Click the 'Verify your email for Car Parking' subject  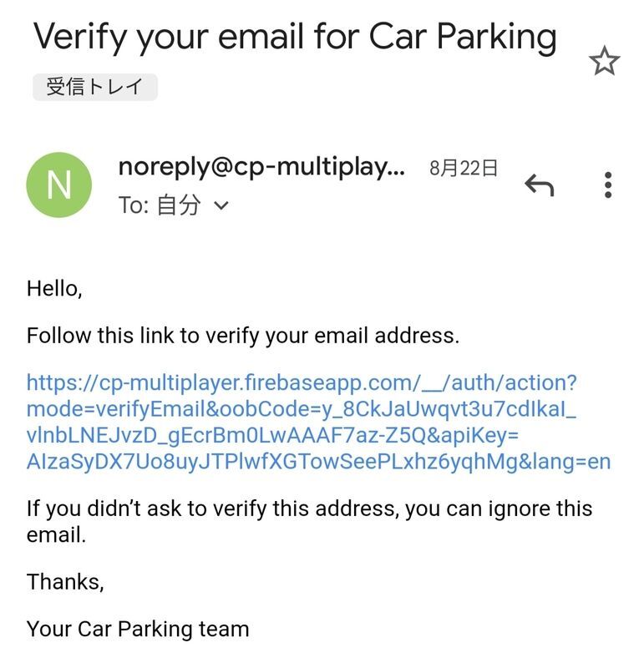[x=295, y=37]
